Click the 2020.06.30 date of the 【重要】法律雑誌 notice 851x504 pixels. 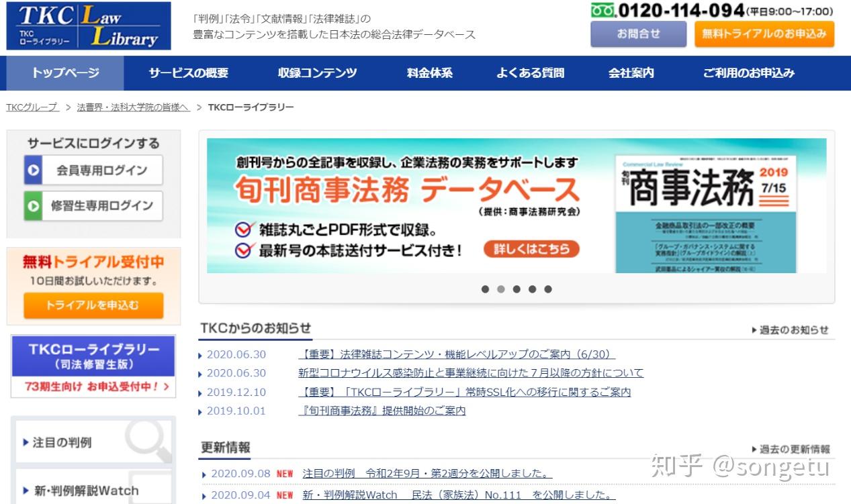236,354
